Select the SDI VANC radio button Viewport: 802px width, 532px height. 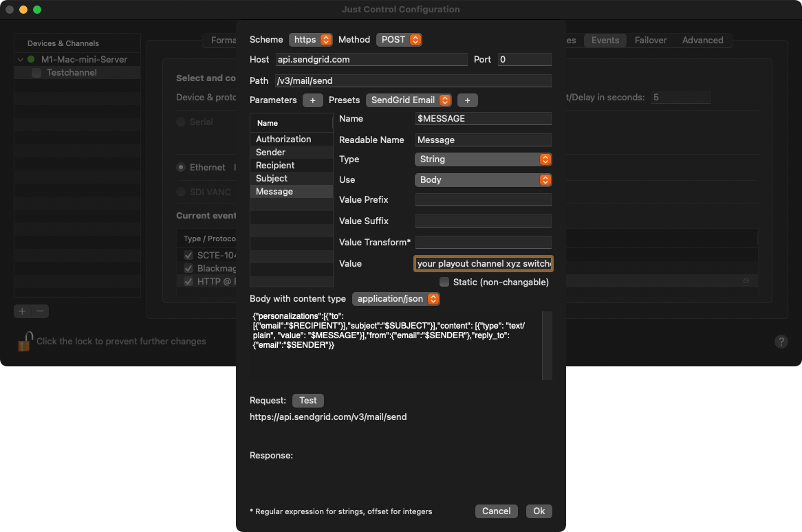pyautogui.click(x=180, y=192)
